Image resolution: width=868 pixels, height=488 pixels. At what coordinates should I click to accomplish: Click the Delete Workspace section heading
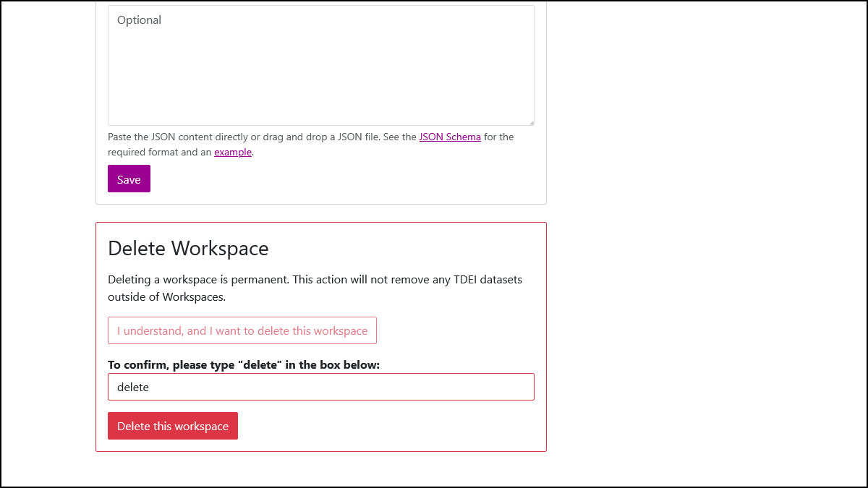coord(187,248)
